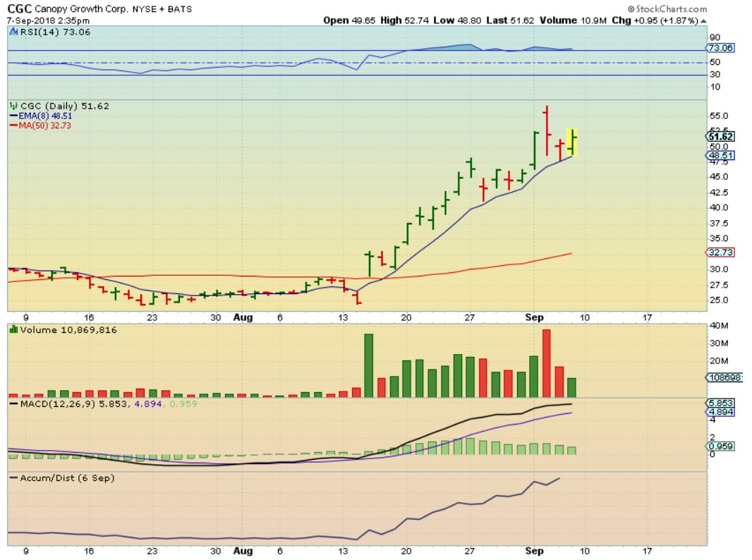The image size is (752, 560).
Task: Click the RSI indicator icon beside RSI(14)
Action: [x=13, y=32]
